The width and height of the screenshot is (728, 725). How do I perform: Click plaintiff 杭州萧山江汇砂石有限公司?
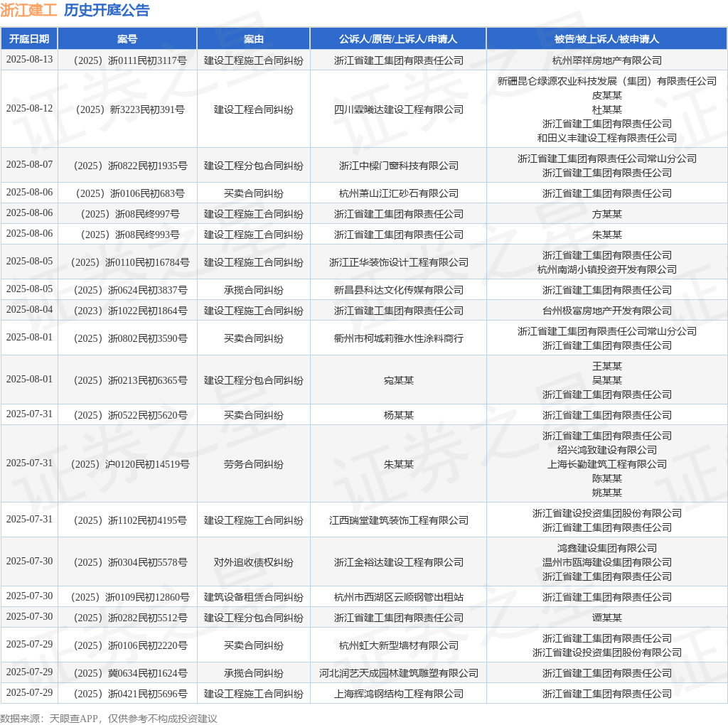click(398, 193)
